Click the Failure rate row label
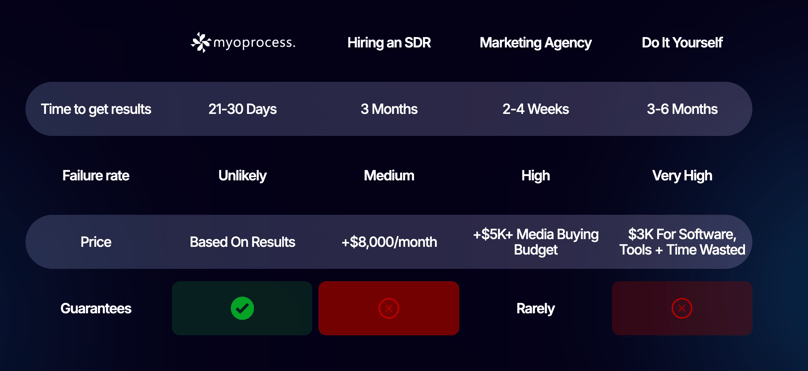 [x=96, y=176]
